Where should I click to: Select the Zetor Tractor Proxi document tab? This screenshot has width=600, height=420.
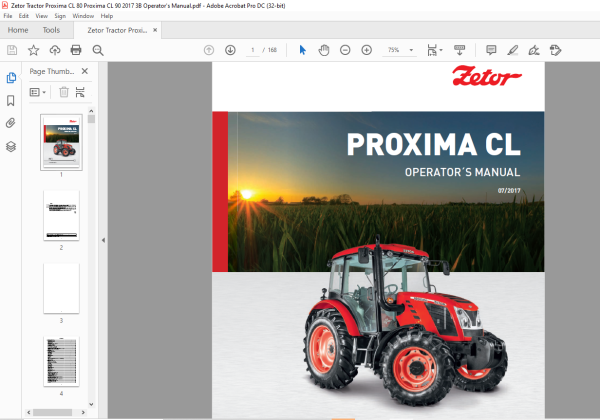pos(117,30)
